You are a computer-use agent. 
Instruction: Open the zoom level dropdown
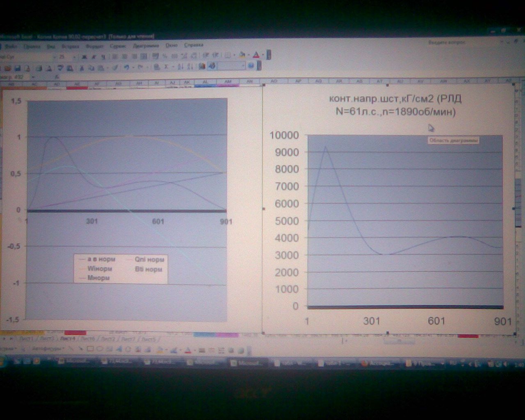click(x=243, y=66)
